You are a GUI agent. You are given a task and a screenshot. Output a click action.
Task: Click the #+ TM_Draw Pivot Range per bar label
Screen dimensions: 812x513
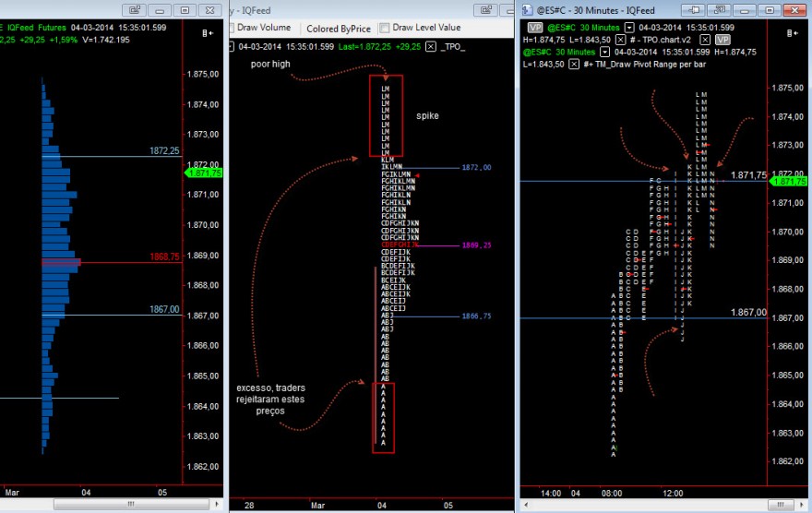[x=645, y=65]
